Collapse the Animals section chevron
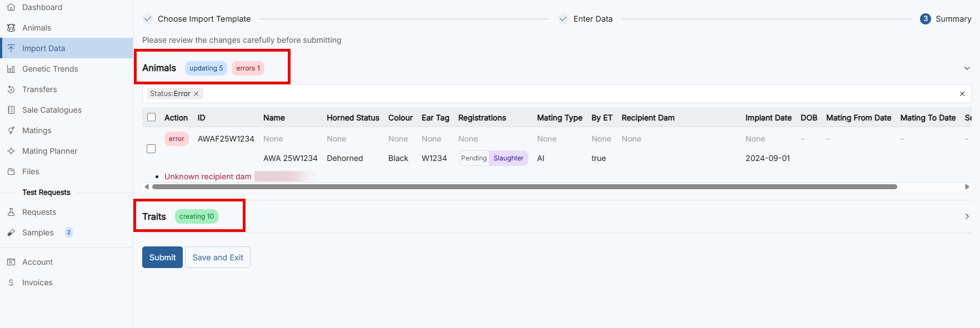Image resolution: width=980 pixels, height=328 pixels. (x=967, y=68)
